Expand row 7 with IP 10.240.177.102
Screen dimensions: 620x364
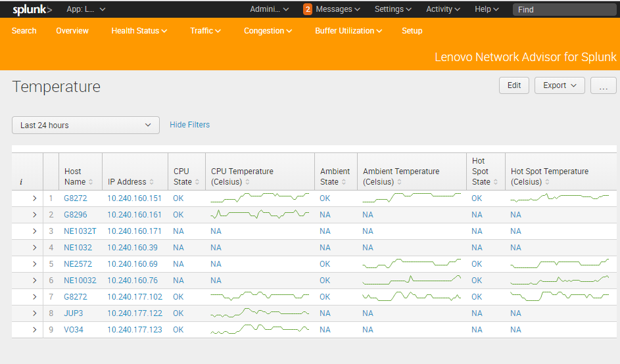click(x=34, y=297)
